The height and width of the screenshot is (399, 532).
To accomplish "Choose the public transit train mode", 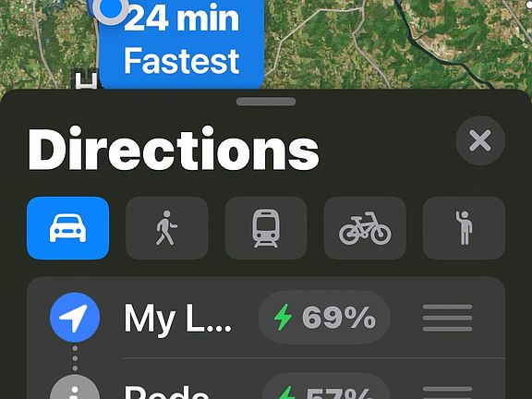I will click(x=266, y=228).
